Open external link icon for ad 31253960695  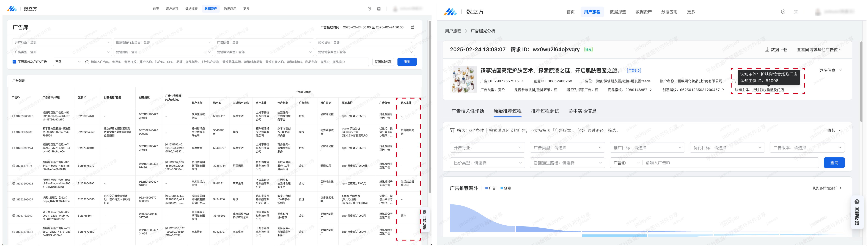[13, 116]
